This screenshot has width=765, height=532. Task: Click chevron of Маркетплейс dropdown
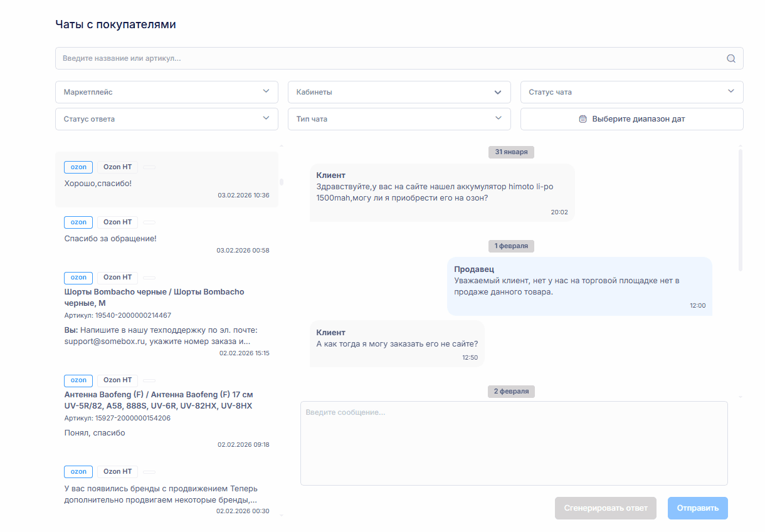[x=266, y=91]
